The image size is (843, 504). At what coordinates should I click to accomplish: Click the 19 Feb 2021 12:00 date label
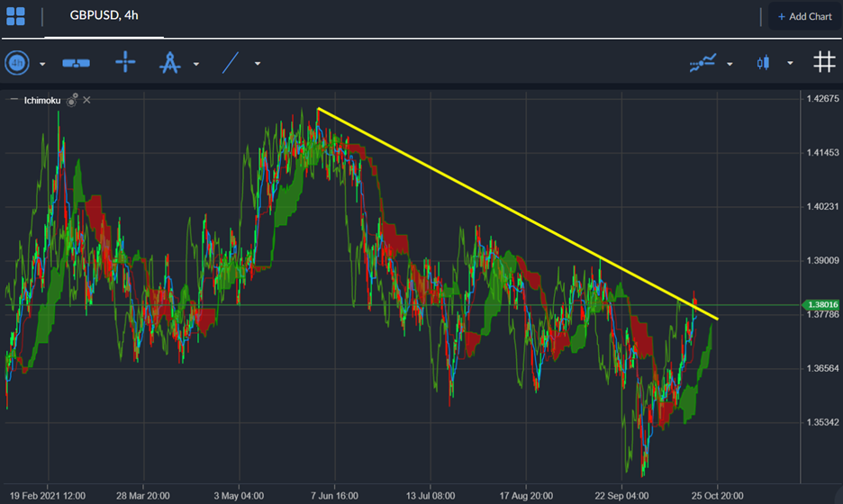pos(48,495)
